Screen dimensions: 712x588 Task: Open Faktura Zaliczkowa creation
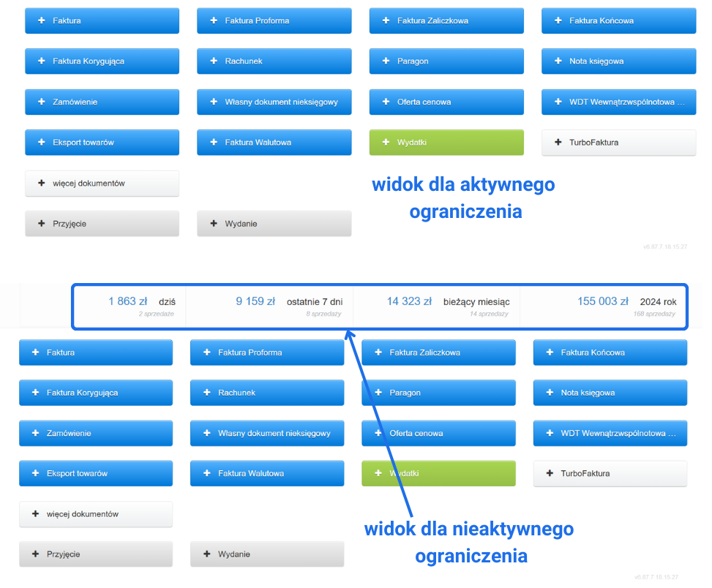point(446,20)
